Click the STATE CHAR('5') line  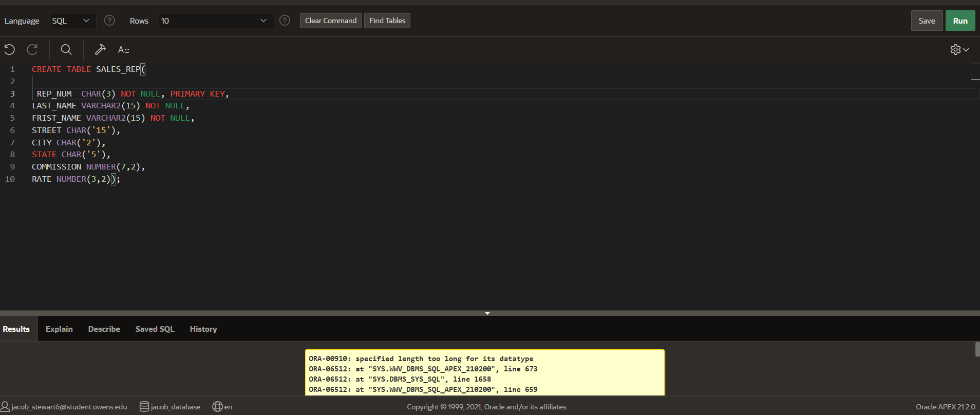coord(71,154)
